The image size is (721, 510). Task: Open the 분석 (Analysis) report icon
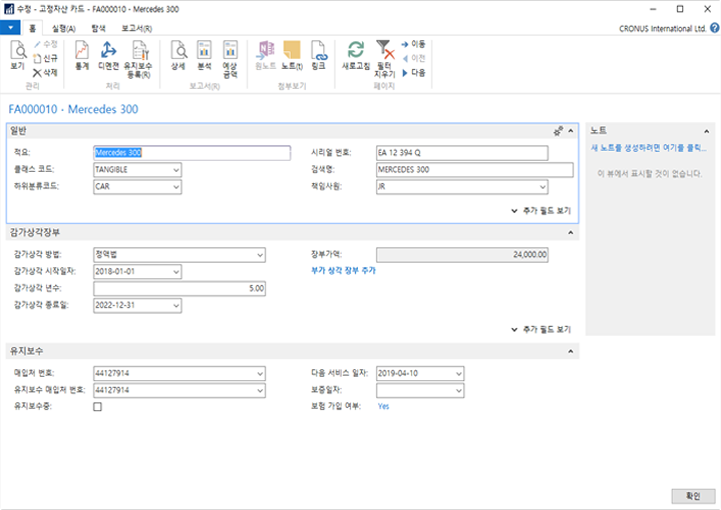pyautogui.click(x=204, y=55)
